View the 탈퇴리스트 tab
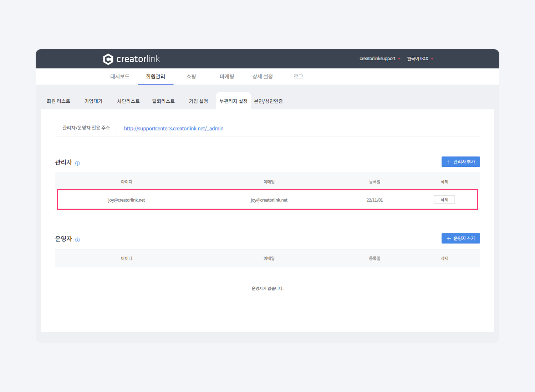This screenshot has height=392, width=535. [163, 101]
